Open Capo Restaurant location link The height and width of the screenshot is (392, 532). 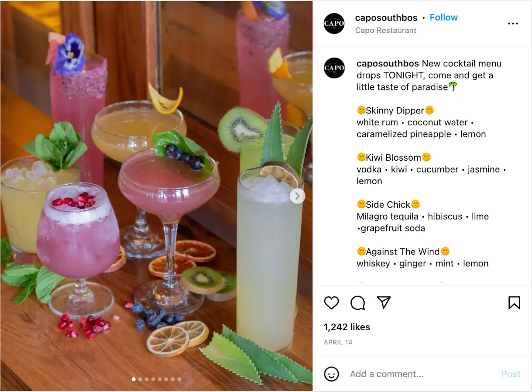(386, 31)
